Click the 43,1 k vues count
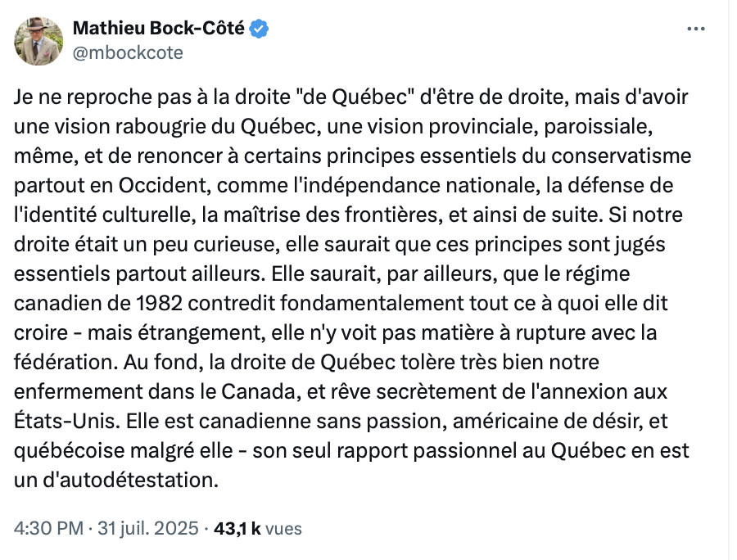Image resolution: width=737 pixels, height=560 pixels. pyautogui.click(x=258, y=529)
